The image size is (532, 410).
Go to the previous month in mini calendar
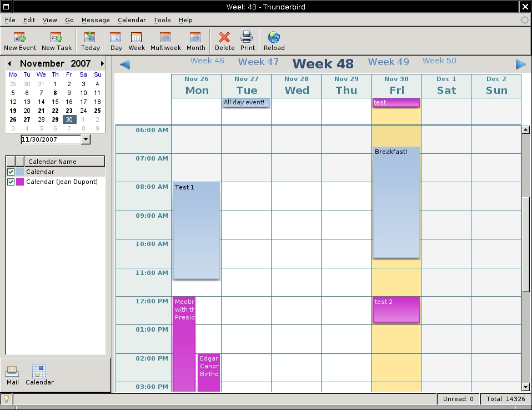pyautogui.click(x=9, y=64)
